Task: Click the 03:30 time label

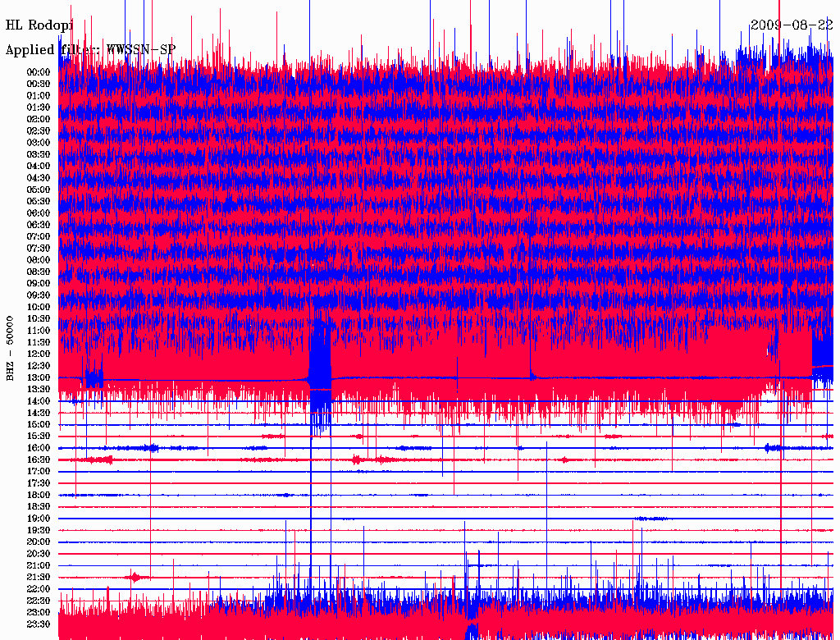Action: [38, 154]
